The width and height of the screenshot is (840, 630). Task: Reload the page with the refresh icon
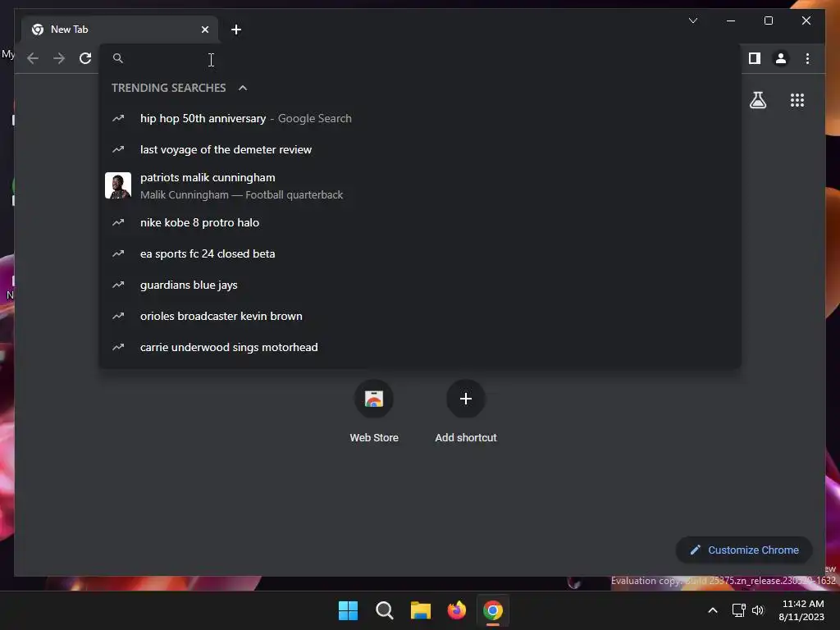pyautogui.click(x=85, y=58)
